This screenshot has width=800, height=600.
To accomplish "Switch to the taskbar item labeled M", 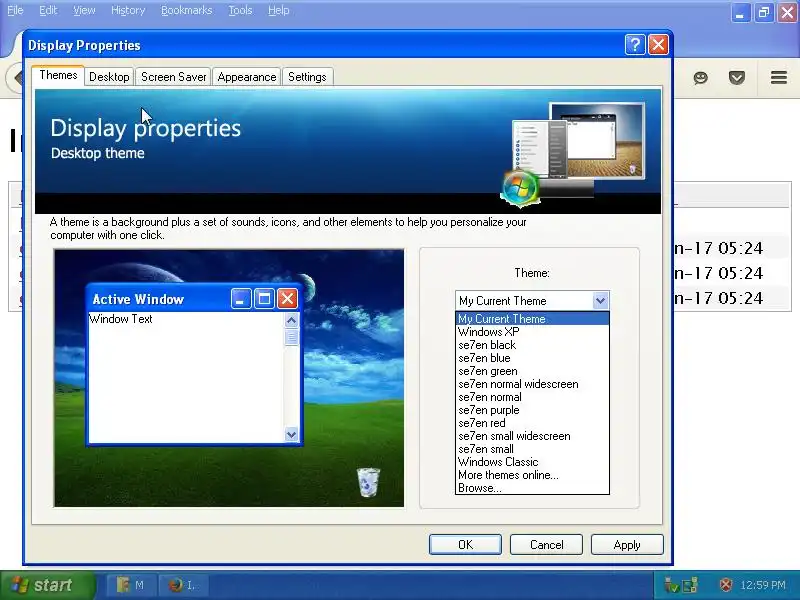I will tap(131, 585).
